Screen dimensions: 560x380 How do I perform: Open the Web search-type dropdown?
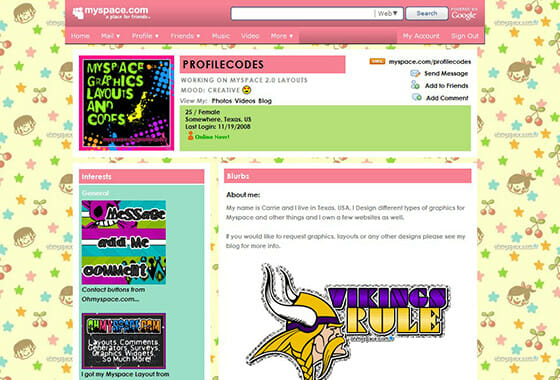coord(388,14)
